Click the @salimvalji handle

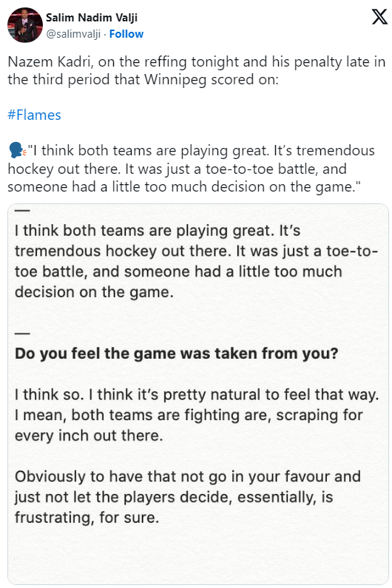[x=73, y=34]
